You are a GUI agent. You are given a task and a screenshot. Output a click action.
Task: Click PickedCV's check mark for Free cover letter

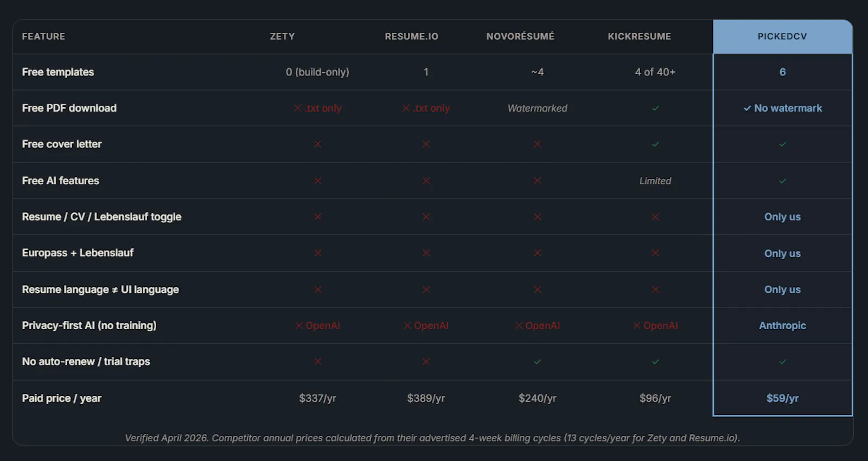(782, 144)
